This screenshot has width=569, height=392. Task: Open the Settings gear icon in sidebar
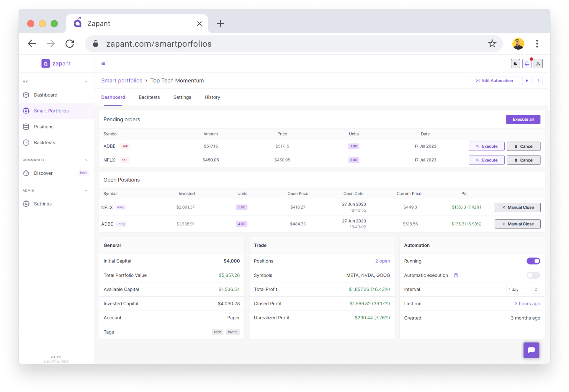[26, 204]
